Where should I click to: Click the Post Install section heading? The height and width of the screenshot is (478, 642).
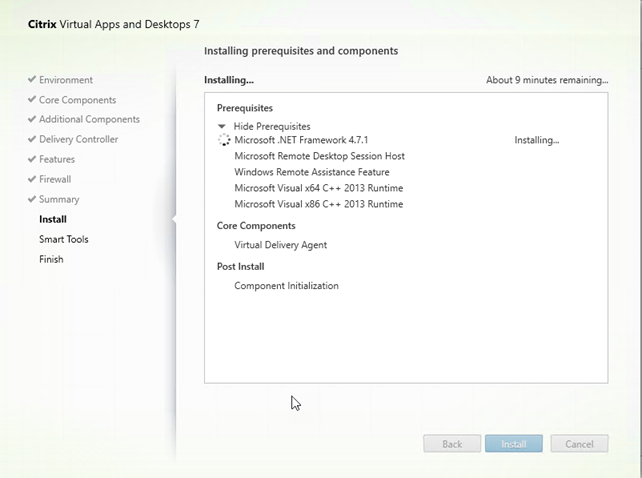pos(240,267)
